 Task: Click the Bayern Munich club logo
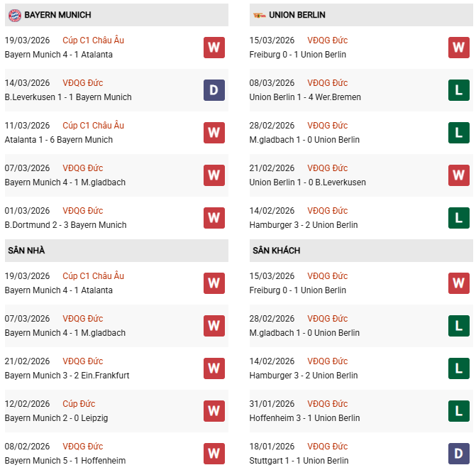(x=14, y=15)
